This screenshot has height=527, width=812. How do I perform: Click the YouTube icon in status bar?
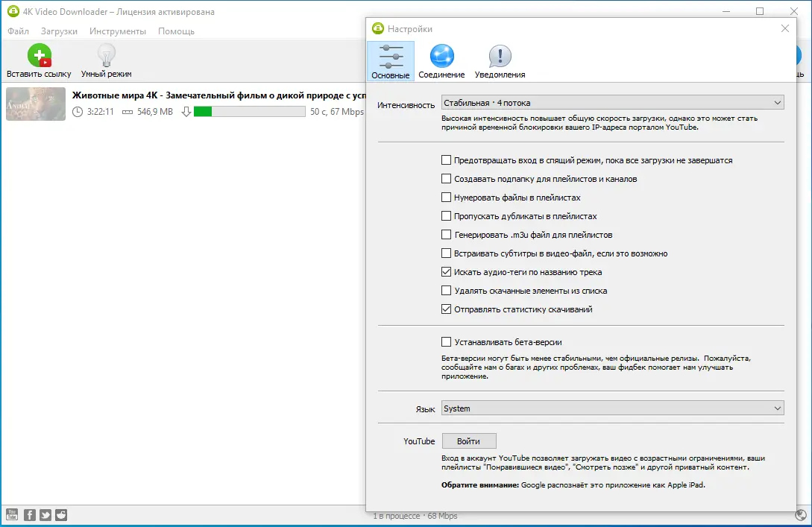12,514
